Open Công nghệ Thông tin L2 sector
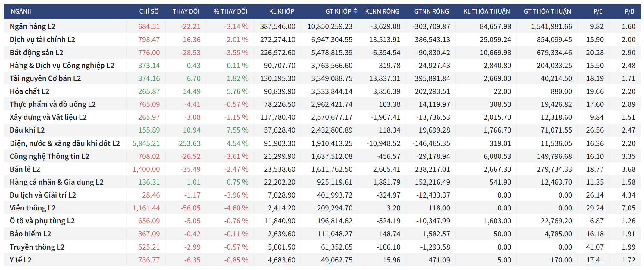The height and width of the screenshot is (270, 644). point(49,156)
